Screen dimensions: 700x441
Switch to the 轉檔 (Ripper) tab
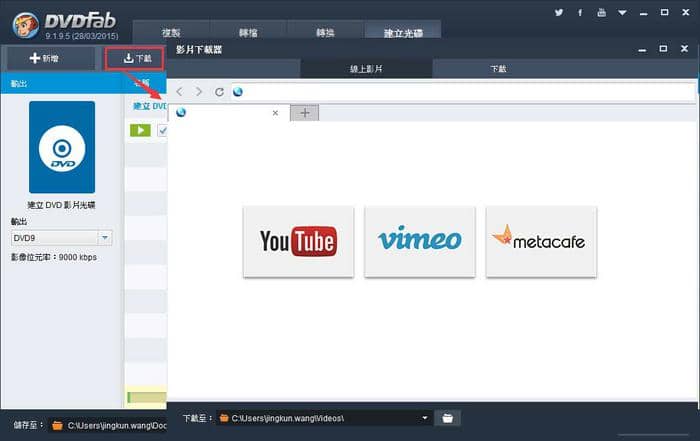click(248, 32)
